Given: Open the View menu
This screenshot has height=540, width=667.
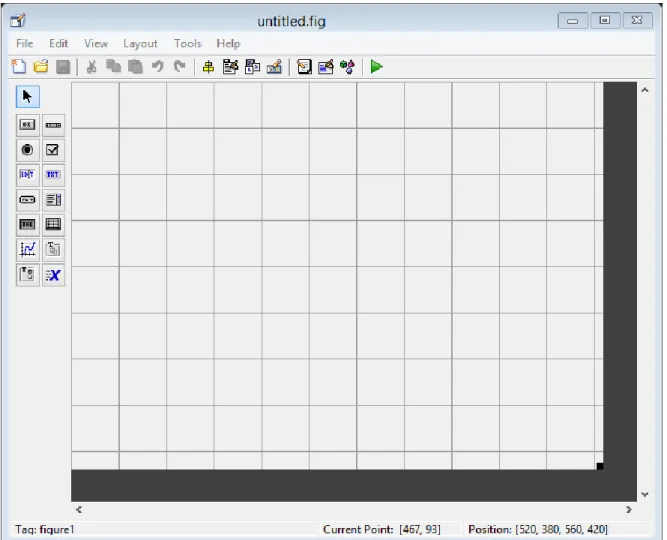Looking at the screenshot, I should [96, 43].
